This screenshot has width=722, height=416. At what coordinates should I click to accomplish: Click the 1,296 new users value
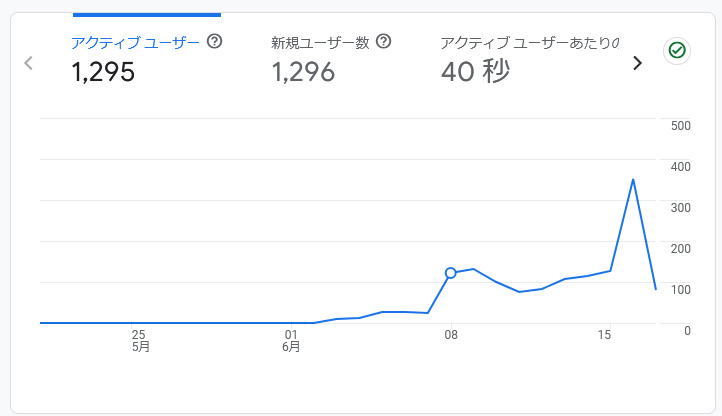pos(303,72)
